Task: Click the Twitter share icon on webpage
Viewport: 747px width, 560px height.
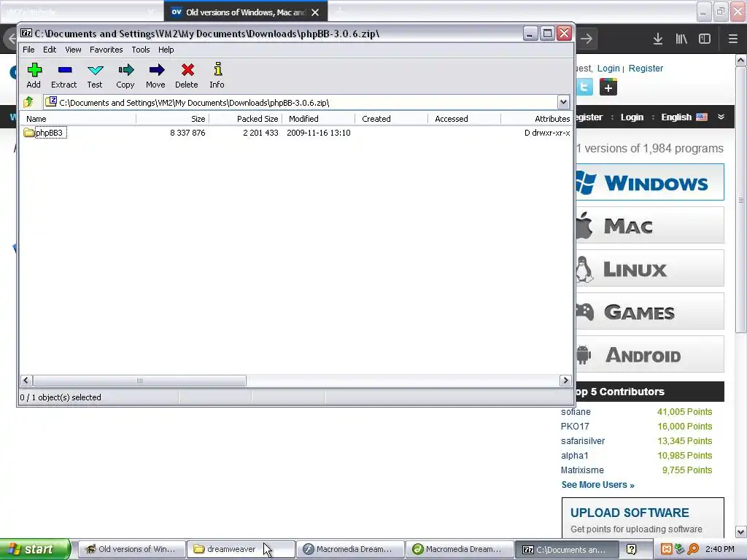Action: [584, 87]
